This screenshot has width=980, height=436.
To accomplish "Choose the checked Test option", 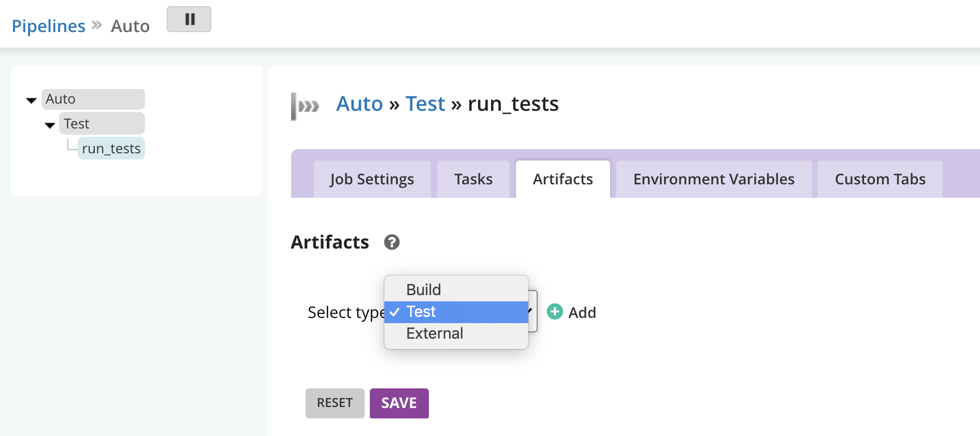I will (421, 312).
